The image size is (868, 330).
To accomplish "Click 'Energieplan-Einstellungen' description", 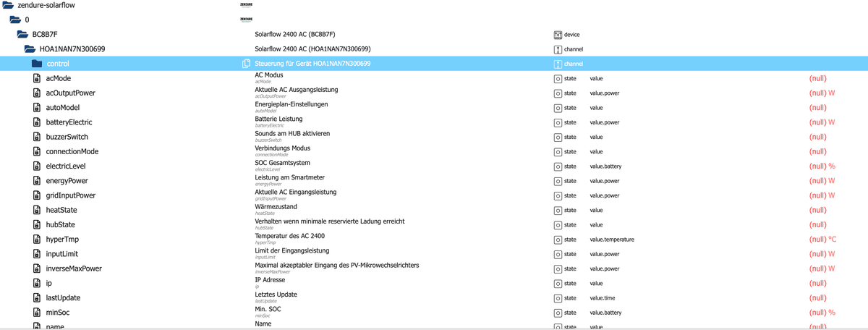I will point(291,104).
